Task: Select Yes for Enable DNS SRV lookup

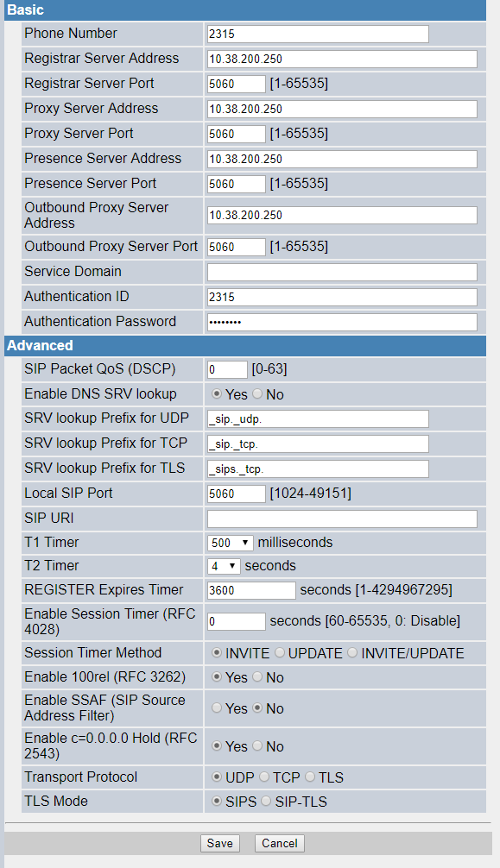Action: 217,394
